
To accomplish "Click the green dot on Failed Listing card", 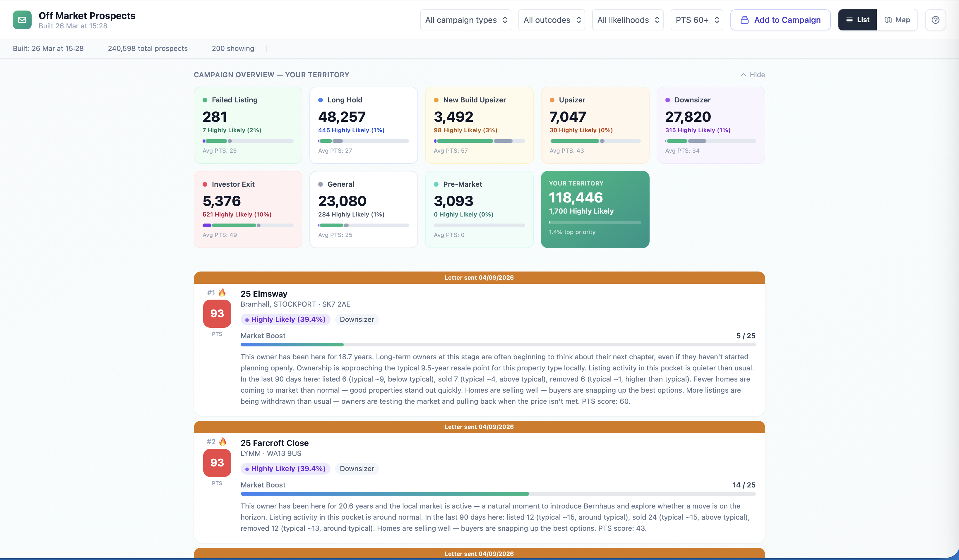I will click(x=205, y=100).
